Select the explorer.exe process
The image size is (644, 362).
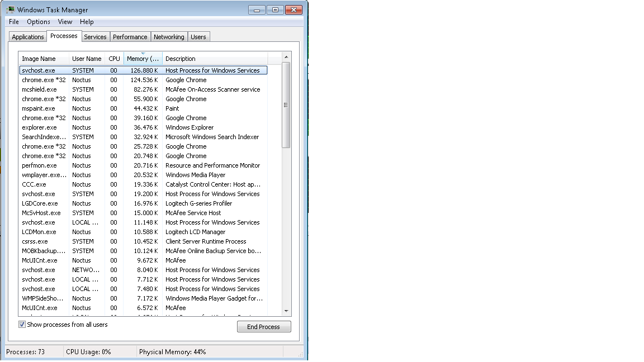click(143, 127)
